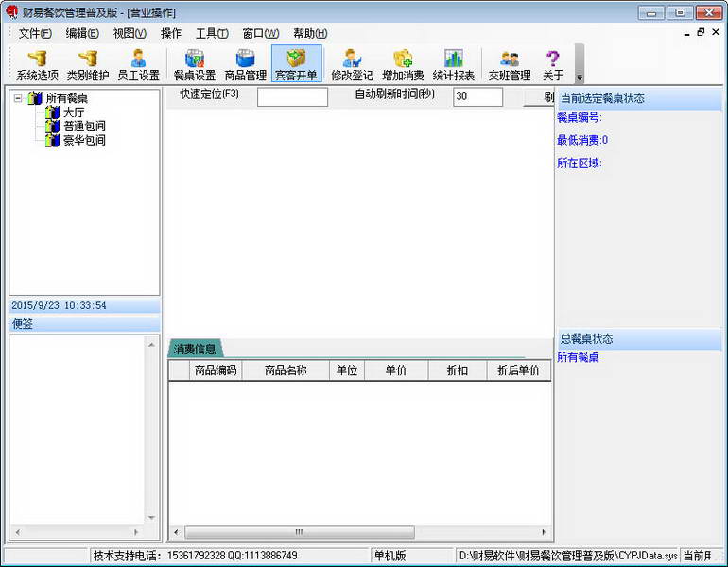The width and height of the screenshot is (728, 567).
Task: Click consumption table scroll right arrow
Action: coord(544,532)
